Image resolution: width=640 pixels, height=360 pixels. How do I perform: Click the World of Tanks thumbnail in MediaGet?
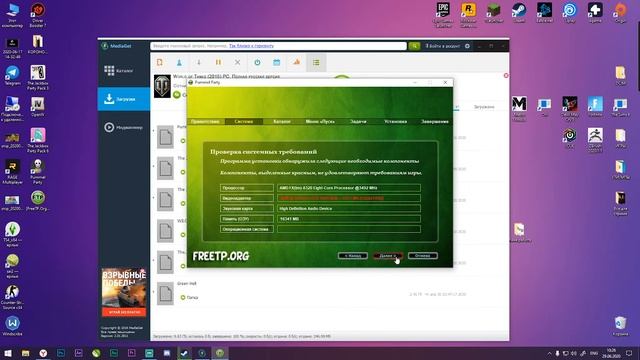tap(162, 86)
